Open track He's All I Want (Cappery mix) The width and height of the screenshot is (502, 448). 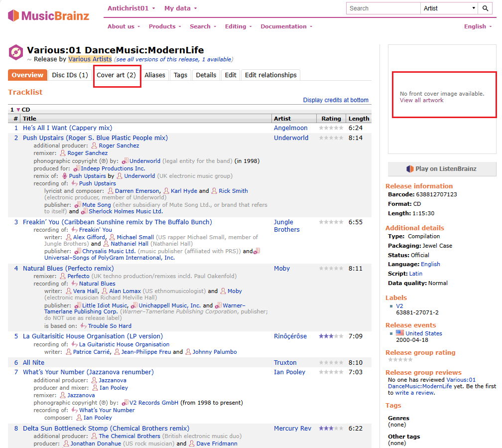[x=68, y=128]
